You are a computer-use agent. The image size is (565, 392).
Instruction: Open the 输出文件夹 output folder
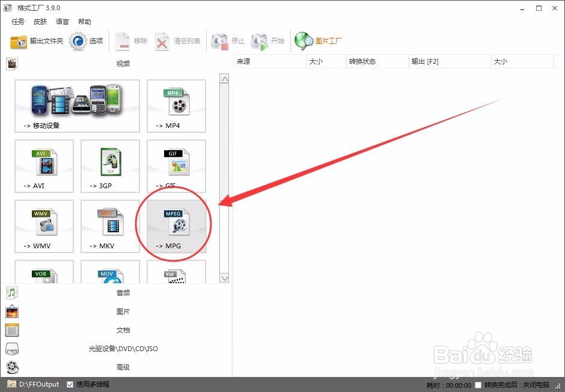pyautogui.click(x=37, y=41)
